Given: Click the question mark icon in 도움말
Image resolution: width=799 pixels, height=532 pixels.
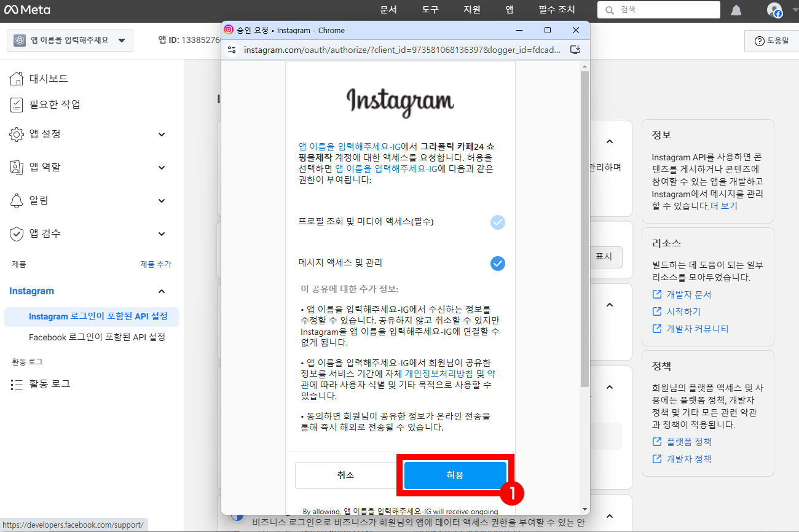Looking at the screenshot, I should point(759,41).
